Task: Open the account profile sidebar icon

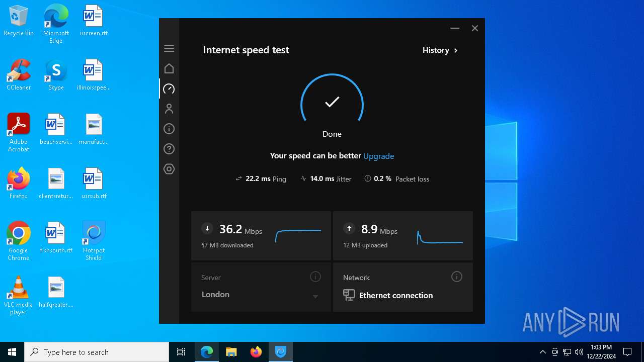Action: coord(169,109)
